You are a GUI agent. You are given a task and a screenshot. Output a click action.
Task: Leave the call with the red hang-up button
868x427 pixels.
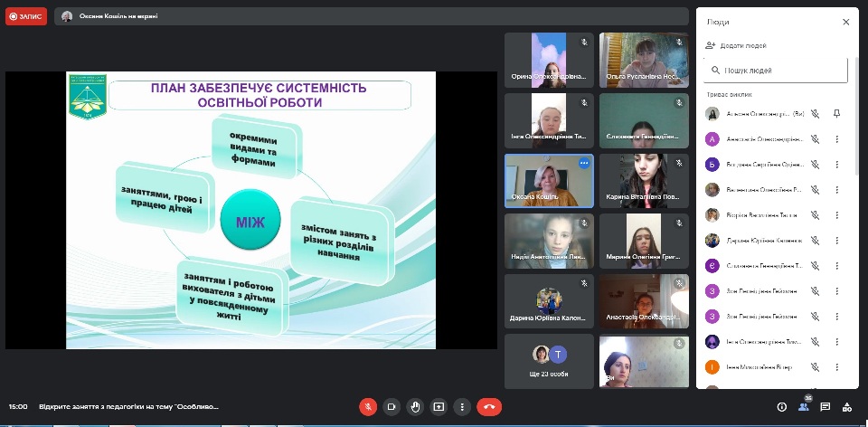[489, 406]
